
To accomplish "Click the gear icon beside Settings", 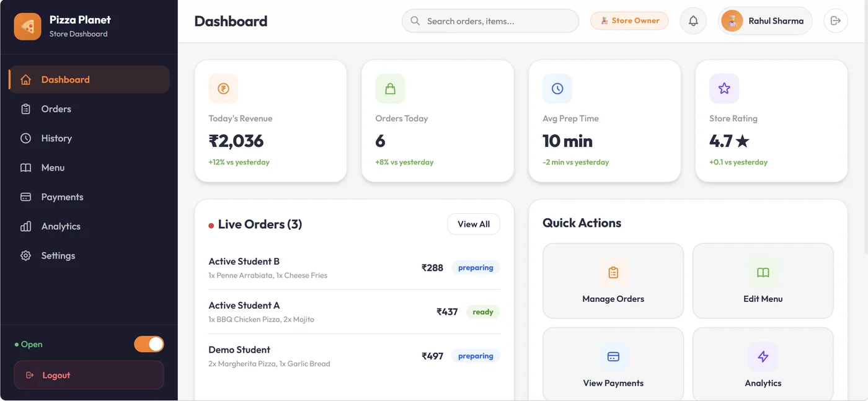I will pos(25,256).
